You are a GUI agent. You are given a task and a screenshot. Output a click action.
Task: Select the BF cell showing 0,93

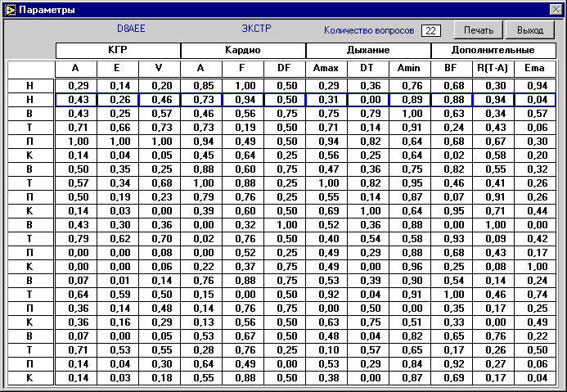(x=452, y=239)
